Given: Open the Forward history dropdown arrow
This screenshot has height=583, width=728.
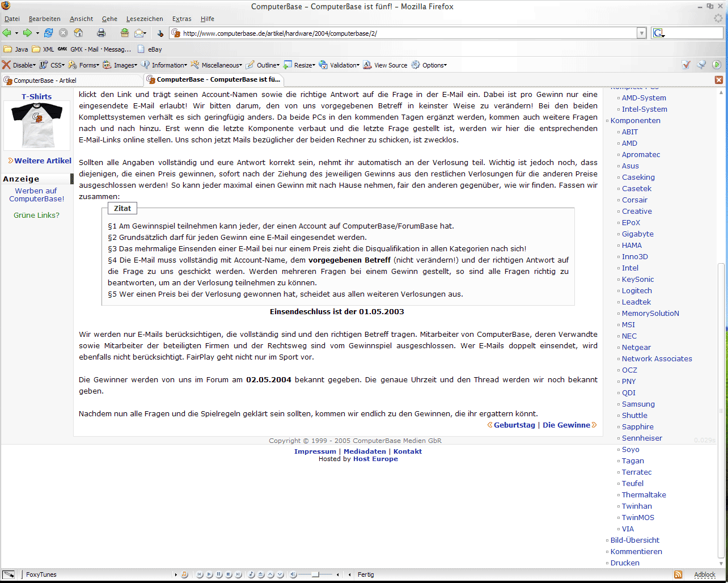Looking at the screenshot, I should pyautogui.click(x=37, y=33).
